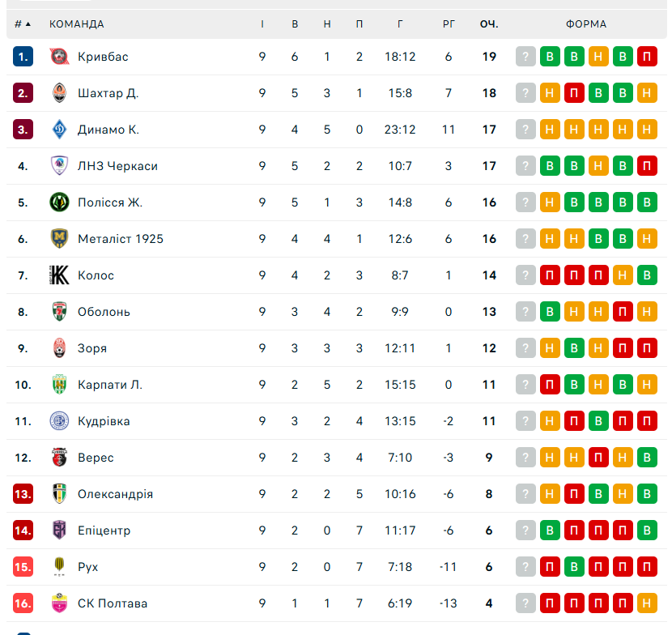The height and width of the screenshot is (635, 672).
Task: Click the Динамо К. club logo
Action: (60, 130)
